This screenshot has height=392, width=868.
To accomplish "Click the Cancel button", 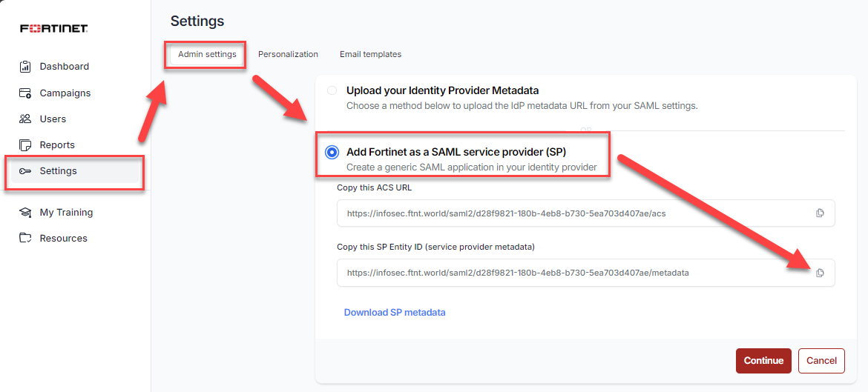I will (x=821, y=360).
